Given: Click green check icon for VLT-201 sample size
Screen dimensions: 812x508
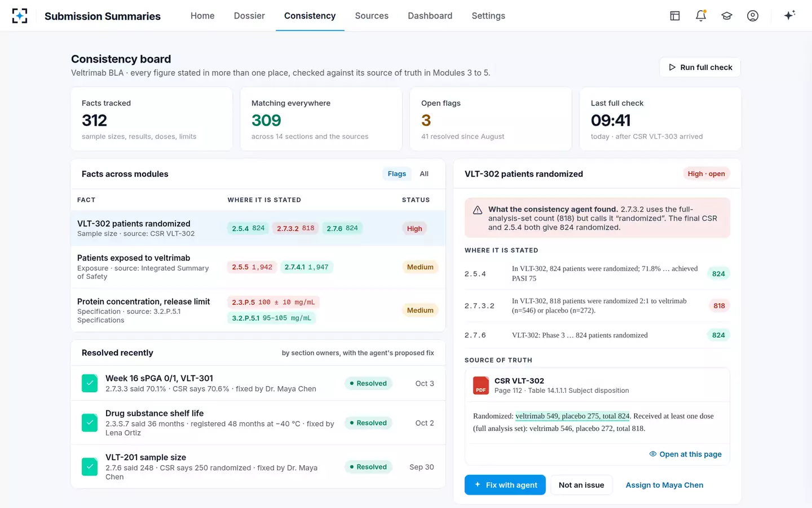Looking at the screenshot, I should pyautogui.click(x=90, y=467).
